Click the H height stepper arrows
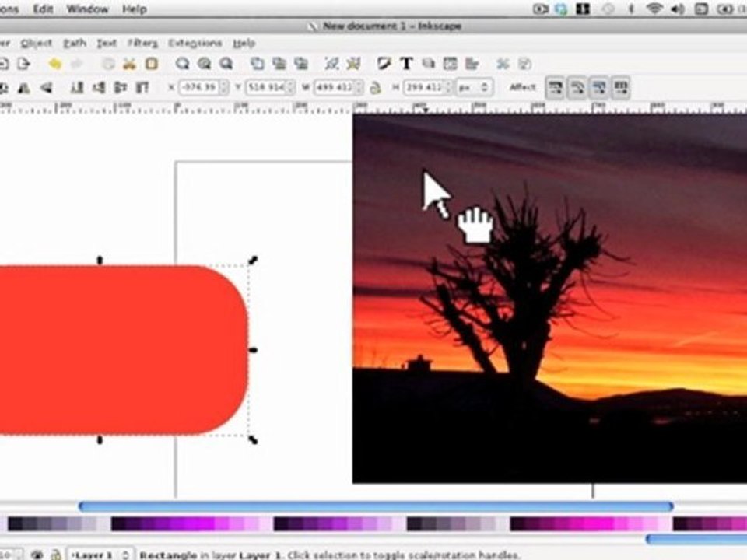Screen dimensions: 747x560 (448, 88)
